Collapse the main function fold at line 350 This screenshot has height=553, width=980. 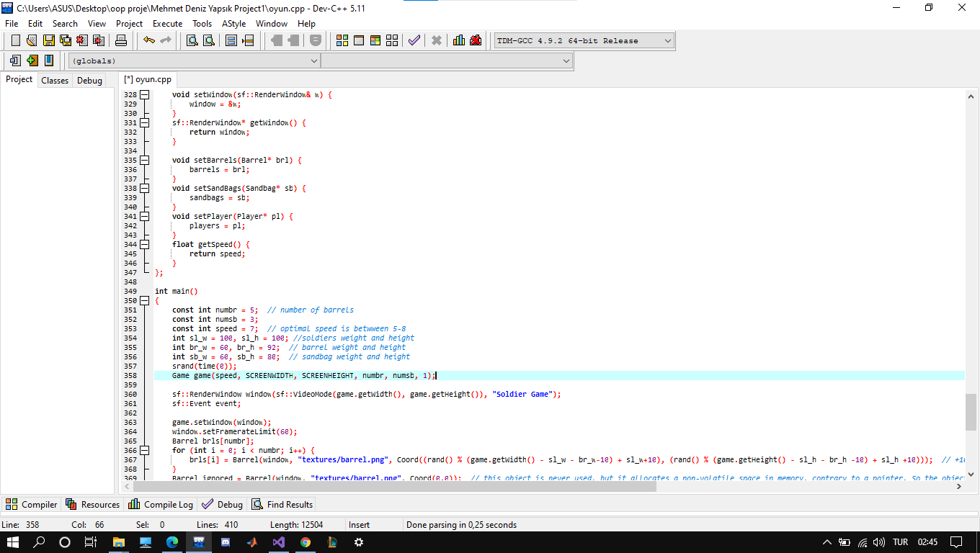[144, 300]
